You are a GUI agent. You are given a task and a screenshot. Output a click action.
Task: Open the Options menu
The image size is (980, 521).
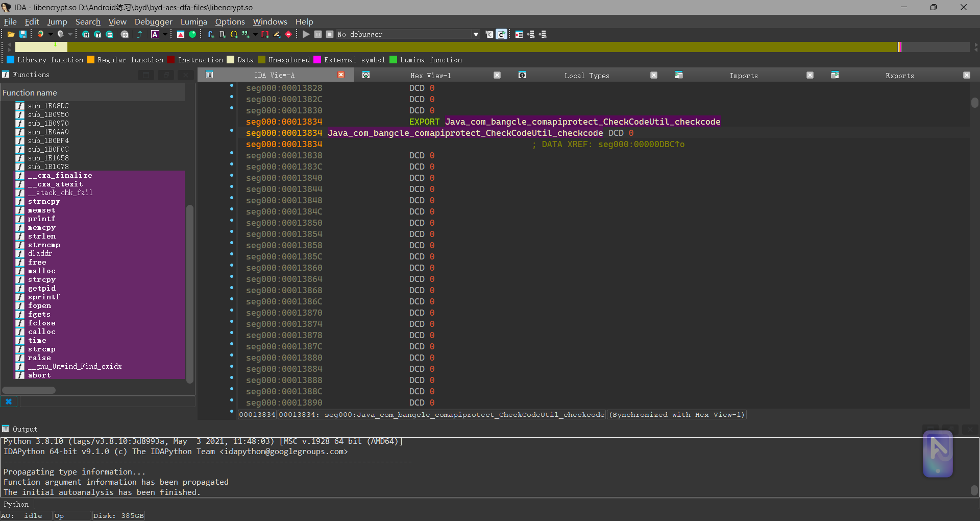230,21
